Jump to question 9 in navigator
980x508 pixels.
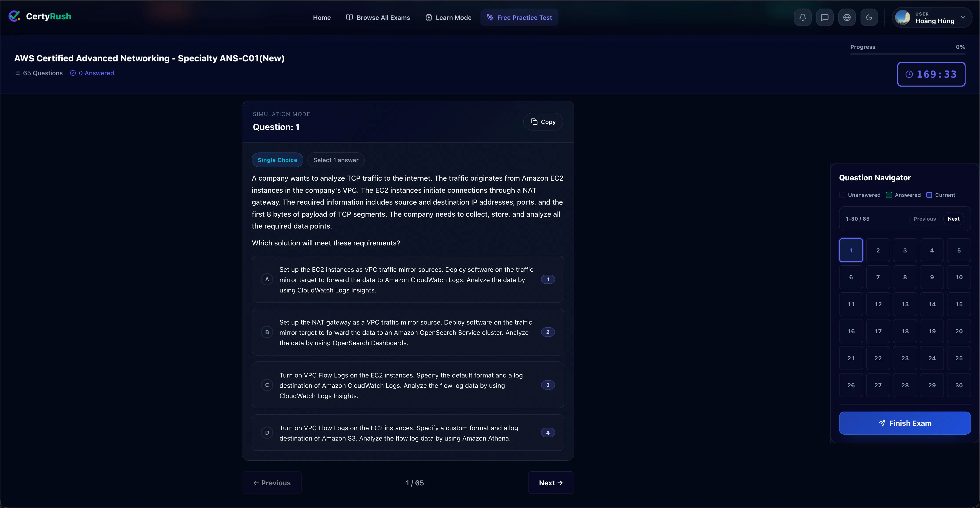click(932, 277)
